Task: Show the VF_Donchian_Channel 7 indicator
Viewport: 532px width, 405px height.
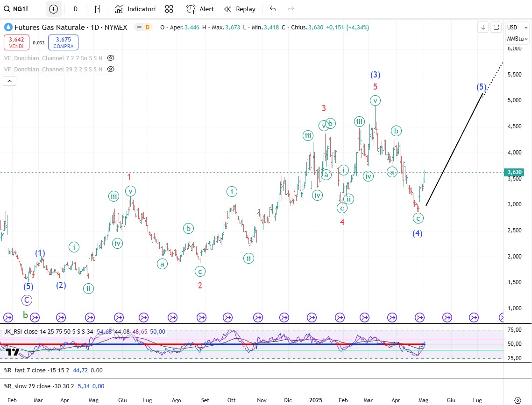Action: 111,58
